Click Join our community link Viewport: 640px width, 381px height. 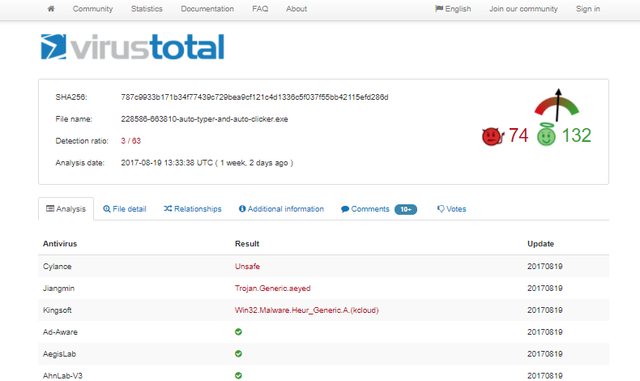click(x=523, y=9)
